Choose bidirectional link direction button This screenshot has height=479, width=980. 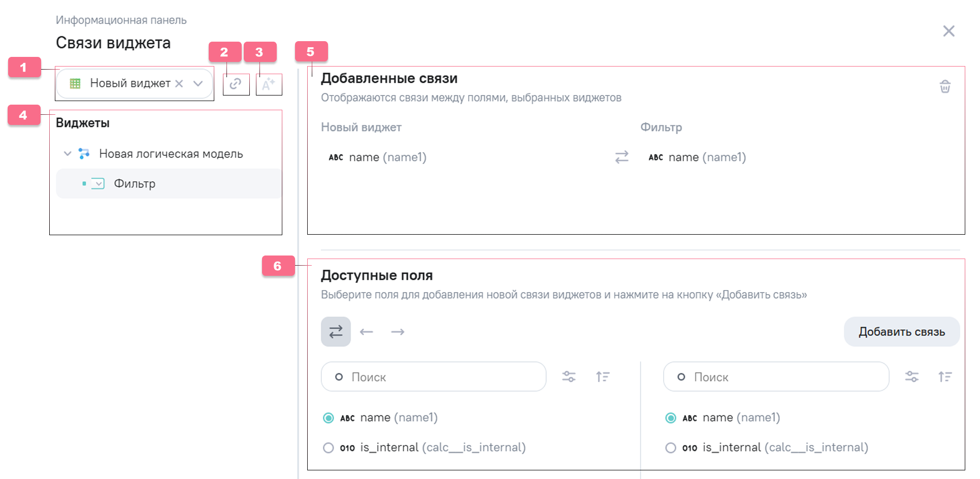pos(336,332)
